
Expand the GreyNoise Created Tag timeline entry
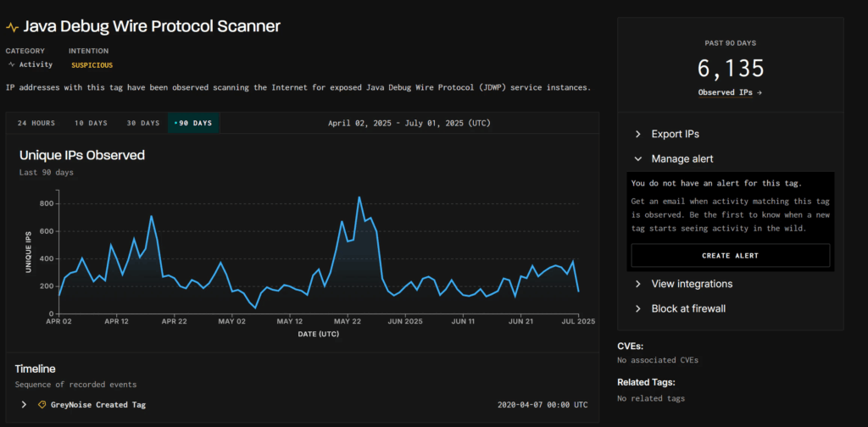(x=24, y=405)
